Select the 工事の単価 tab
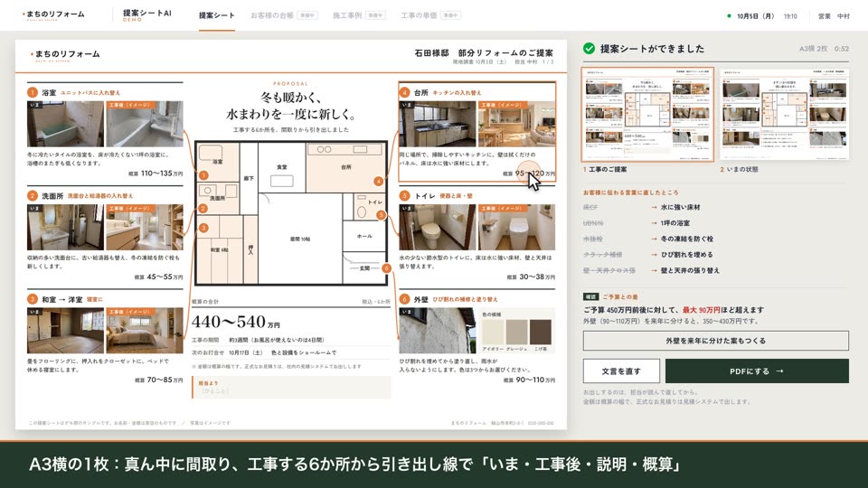The width and height of the screenshot is (868, 488). pos(430,15)
